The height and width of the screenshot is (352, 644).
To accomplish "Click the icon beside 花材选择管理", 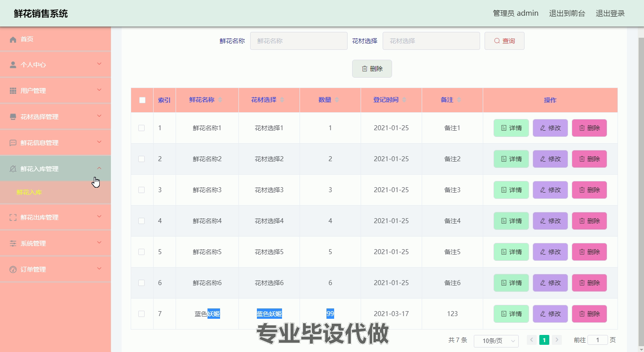I will click(13, 117).
